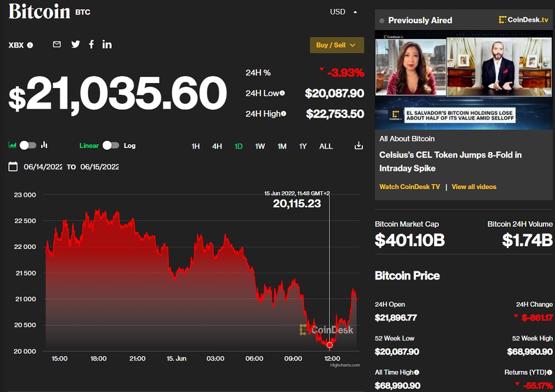Toggle the chart type switch
555x392 pixels.
point(28,145)
